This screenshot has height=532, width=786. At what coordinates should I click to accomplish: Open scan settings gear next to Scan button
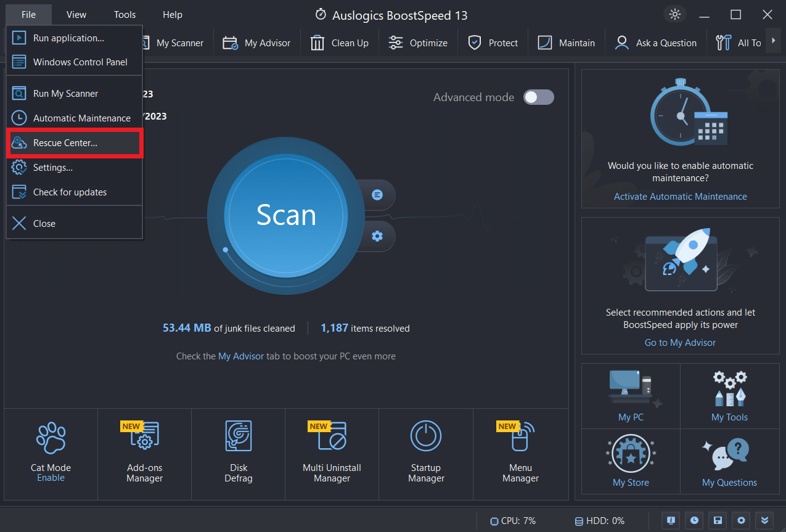(x=377, y=236)
